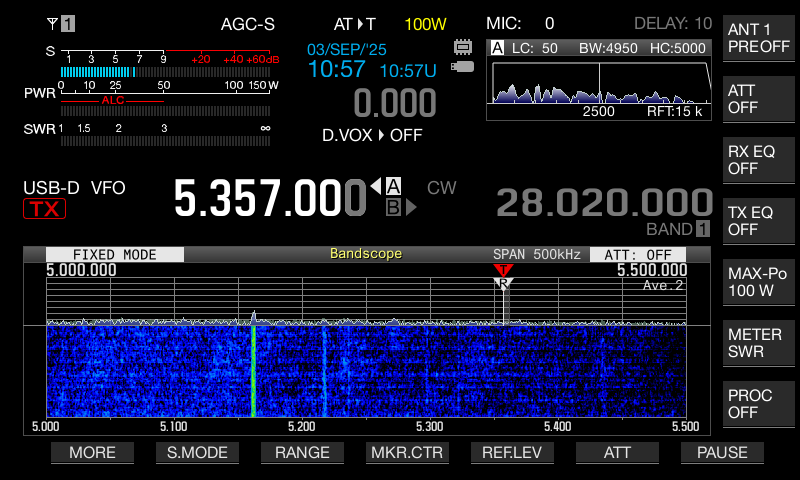Click the main frequency 5.357.000
The image size is (800, 480).
tap(270, 198)
